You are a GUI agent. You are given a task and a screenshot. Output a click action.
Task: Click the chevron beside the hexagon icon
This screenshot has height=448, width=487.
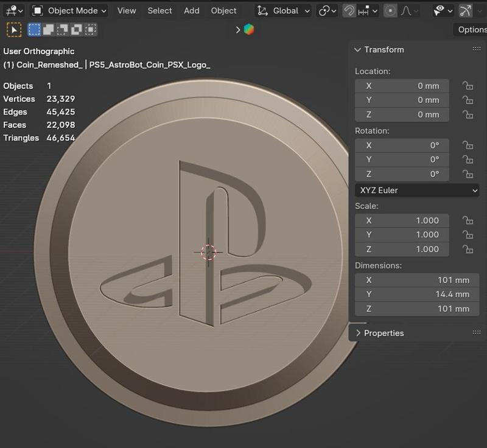click(238, 30)
